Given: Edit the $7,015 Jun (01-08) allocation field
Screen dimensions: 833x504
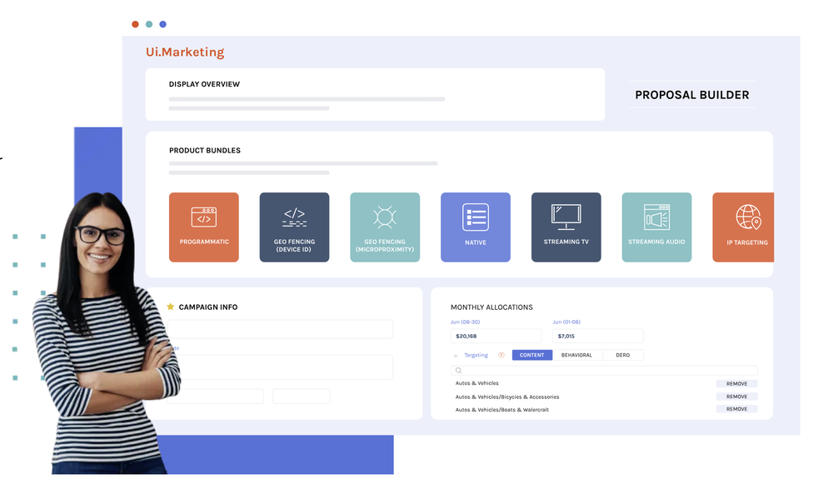Looking at the screenshot, I should click(598, 335).
